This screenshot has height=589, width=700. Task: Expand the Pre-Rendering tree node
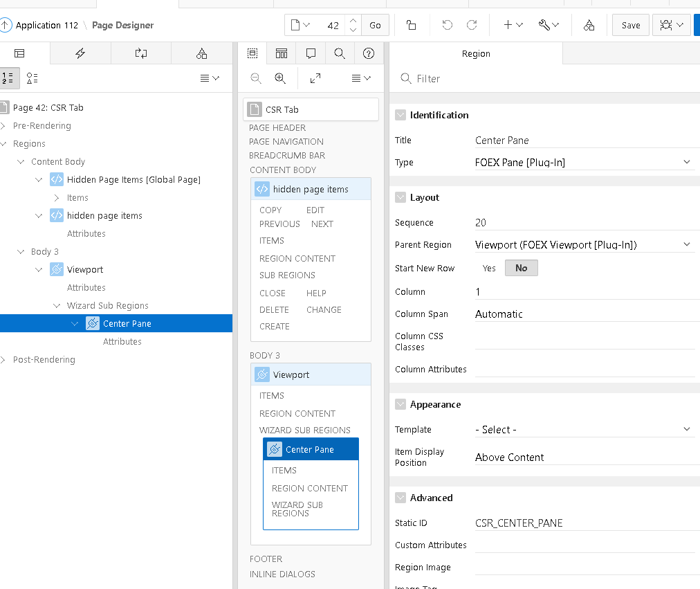[x=4, y=126]
